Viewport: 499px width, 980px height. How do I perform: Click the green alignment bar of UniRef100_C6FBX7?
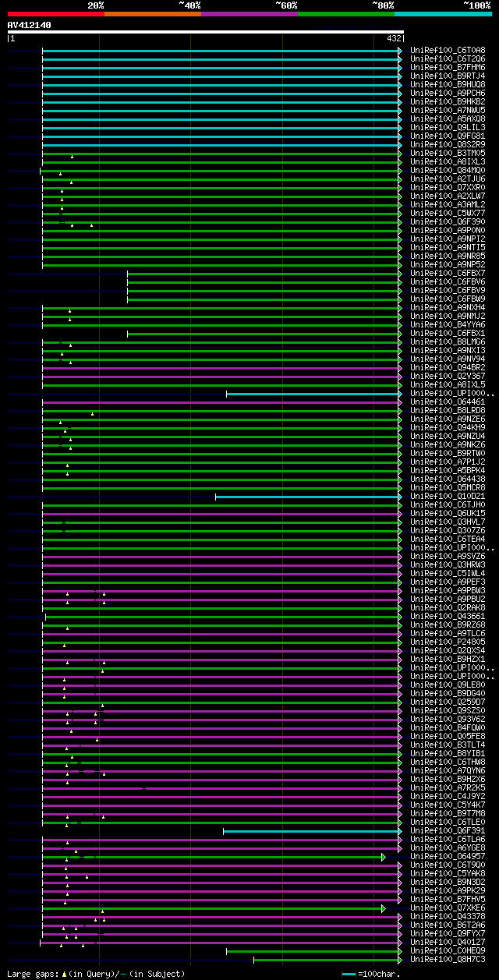263,274
